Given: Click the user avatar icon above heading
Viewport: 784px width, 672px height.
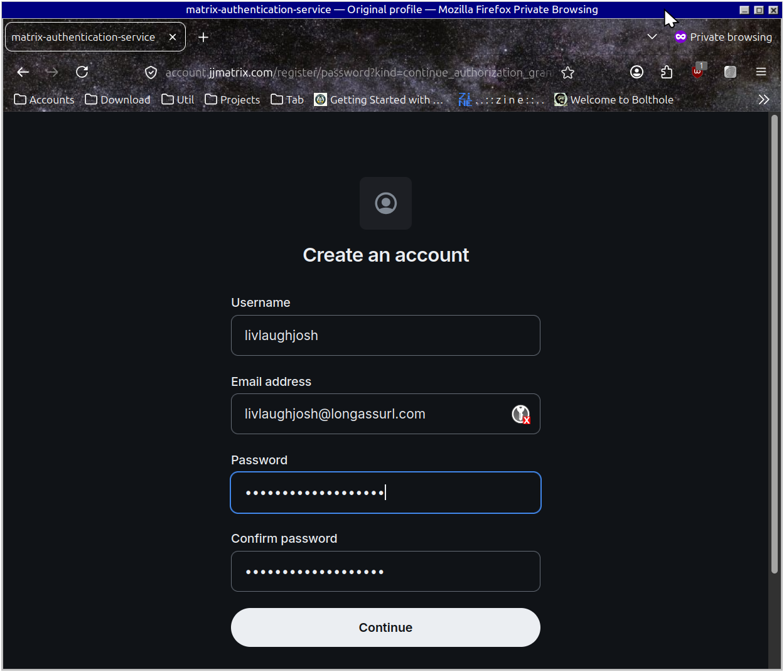Looking at the screenshot, I should [385, 203].
